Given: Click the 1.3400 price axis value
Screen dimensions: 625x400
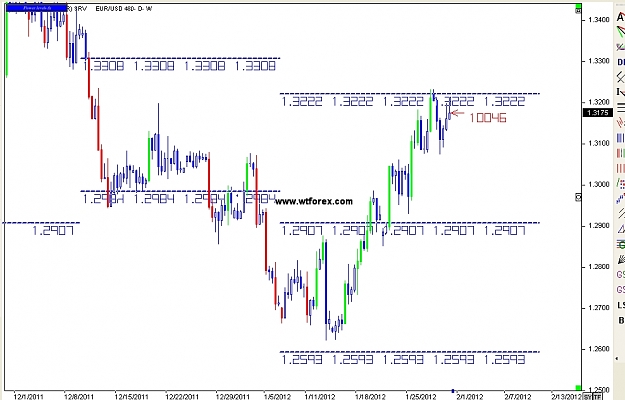Looking at the screenshot, I should pos(599,20).
